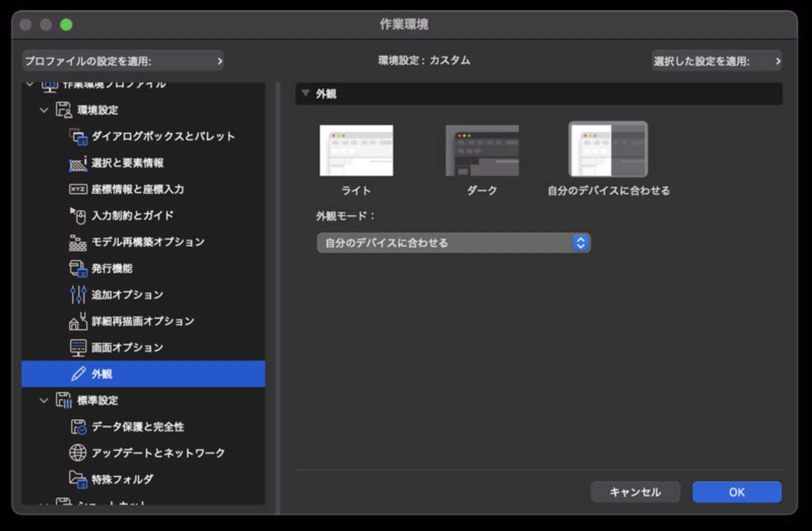The height and width of the screenshot is (531, 812).
Task: Click the 外観モード： label
Action: 346,216
